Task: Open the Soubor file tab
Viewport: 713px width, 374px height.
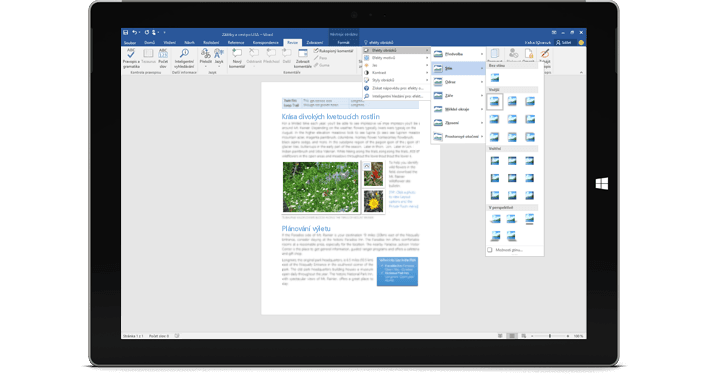Action: pos(130,43)
